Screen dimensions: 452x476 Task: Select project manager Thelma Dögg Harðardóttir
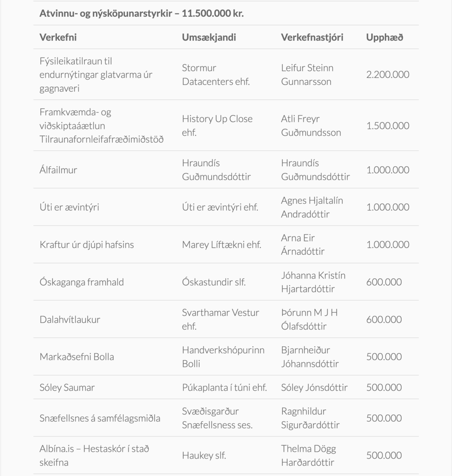(308, 455)
